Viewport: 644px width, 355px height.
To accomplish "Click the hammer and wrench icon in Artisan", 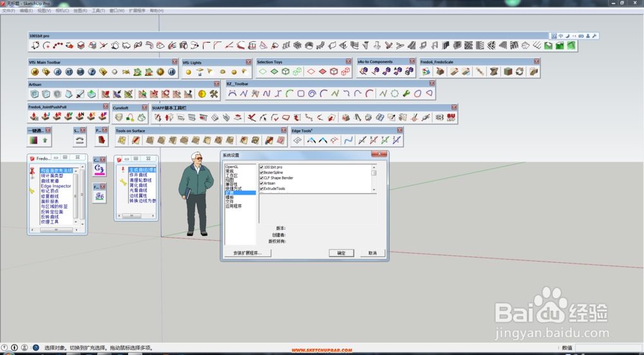I will click(x=214, y=94).
